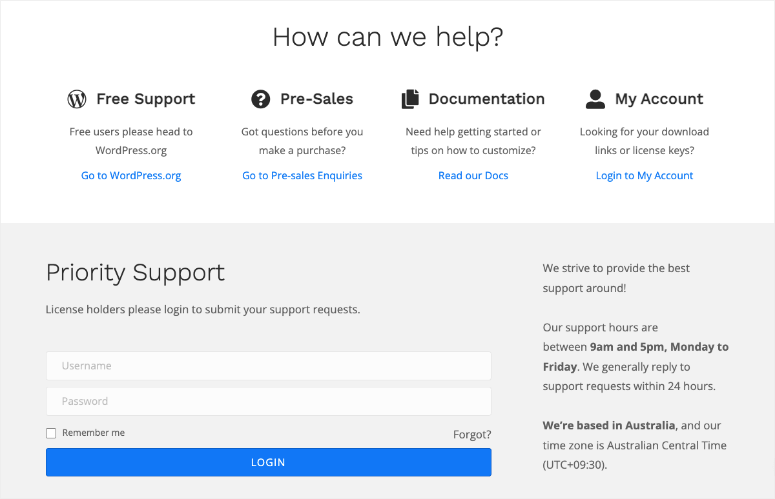Image resolution: width=775 pixels, height=499 pixels.
Task: Click the Priority Support heading
Action: (135, 272)
